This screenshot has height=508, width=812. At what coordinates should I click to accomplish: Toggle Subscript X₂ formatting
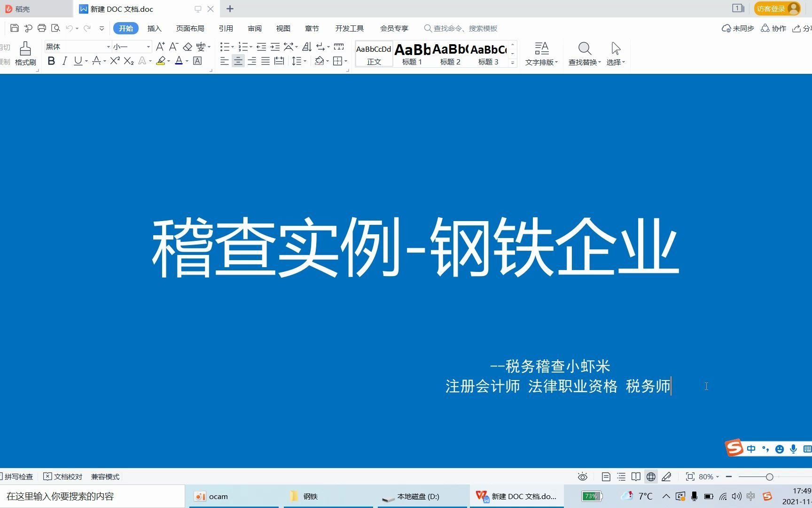tap(129, 61)
